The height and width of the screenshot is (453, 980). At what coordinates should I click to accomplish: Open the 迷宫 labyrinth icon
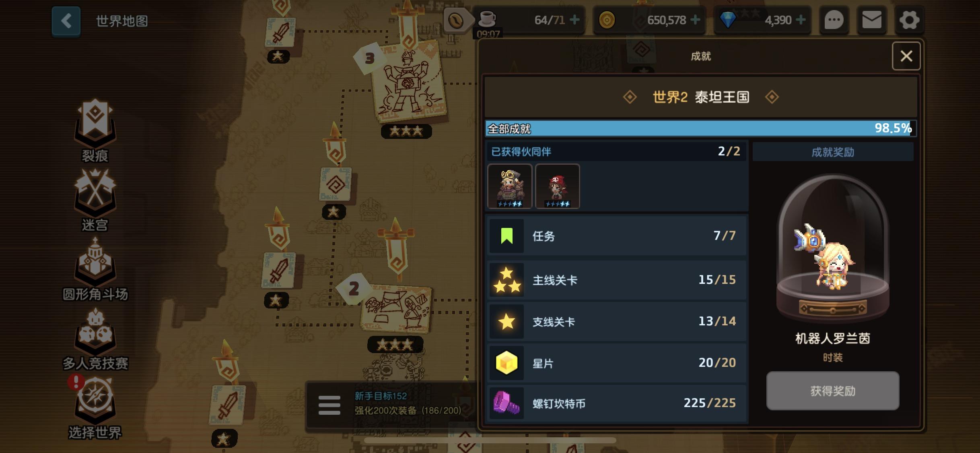[x=95, y=199]
